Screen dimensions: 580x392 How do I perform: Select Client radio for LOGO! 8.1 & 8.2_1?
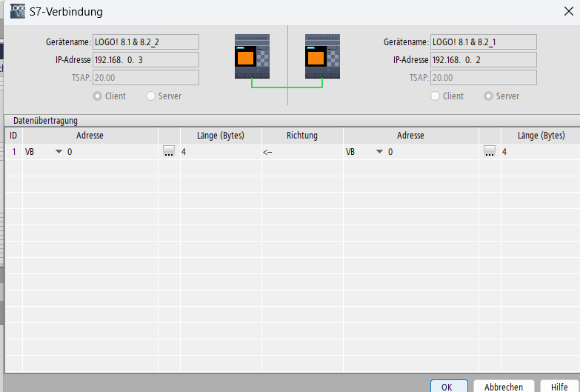point(436,96)
